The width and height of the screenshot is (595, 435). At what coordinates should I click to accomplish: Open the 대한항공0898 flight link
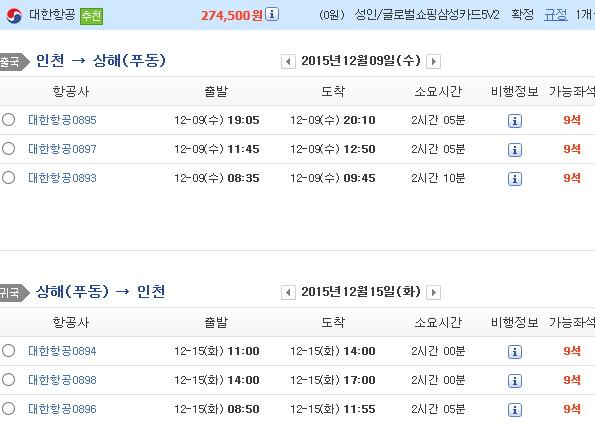62,380
